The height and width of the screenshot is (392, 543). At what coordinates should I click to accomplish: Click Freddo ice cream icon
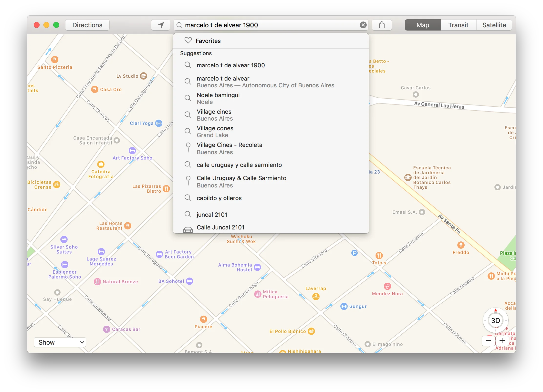tap(461, 245)
